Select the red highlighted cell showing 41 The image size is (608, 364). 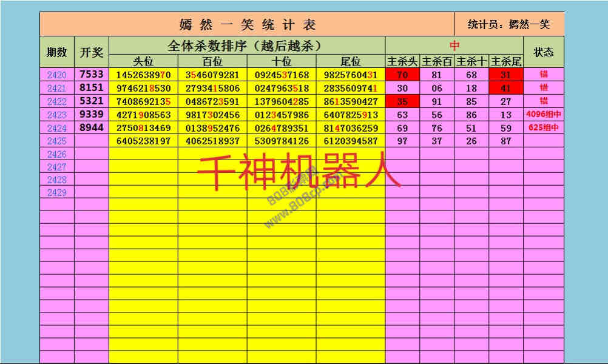pyautogui.click(x=506, y=88)
